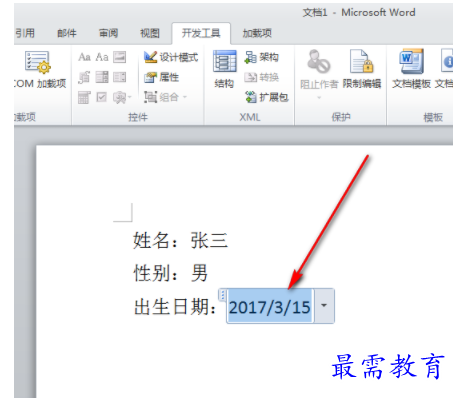Viewport: 453px width, 398px height.
Task: Insert a rich text content control
Action: point(84,57)
